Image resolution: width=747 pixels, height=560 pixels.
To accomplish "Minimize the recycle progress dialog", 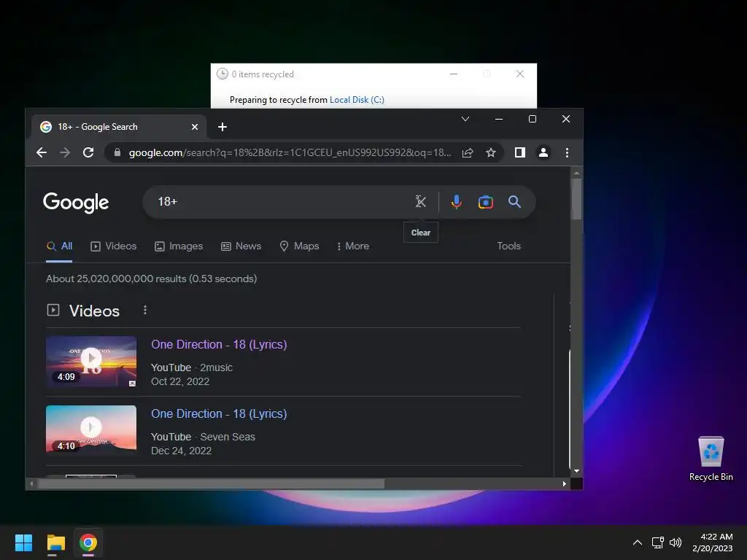I will click(454, 74).
